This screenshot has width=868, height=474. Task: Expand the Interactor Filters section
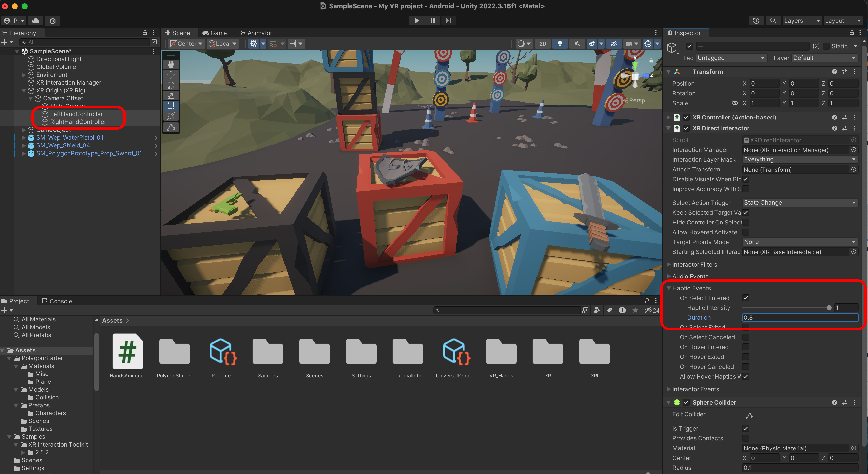click(x=694, y=265)
